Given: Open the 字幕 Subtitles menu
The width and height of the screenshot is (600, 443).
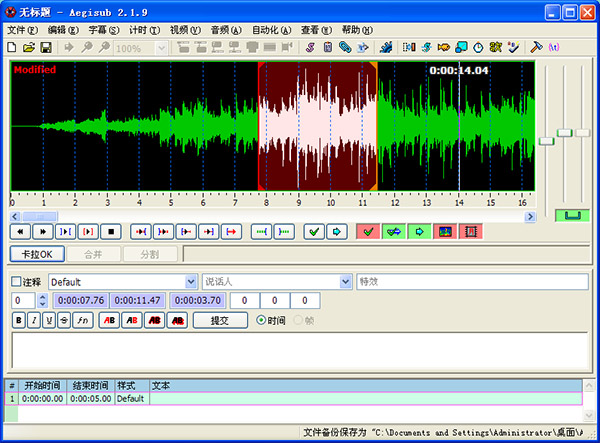Looking at the screenshot, I should tap(104, 30).
